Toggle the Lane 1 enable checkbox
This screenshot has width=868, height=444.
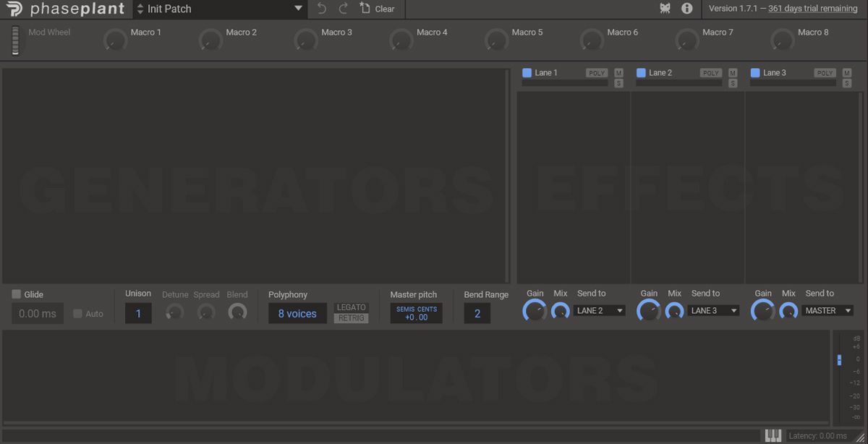pos(527,73)
